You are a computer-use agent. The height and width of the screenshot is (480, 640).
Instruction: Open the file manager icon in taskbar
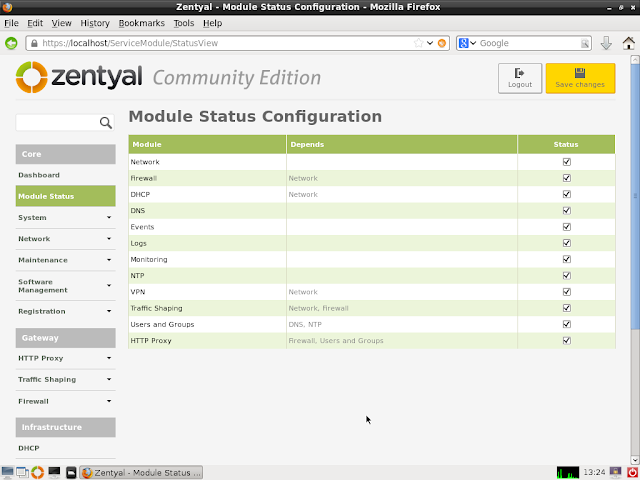click(71, 472)
